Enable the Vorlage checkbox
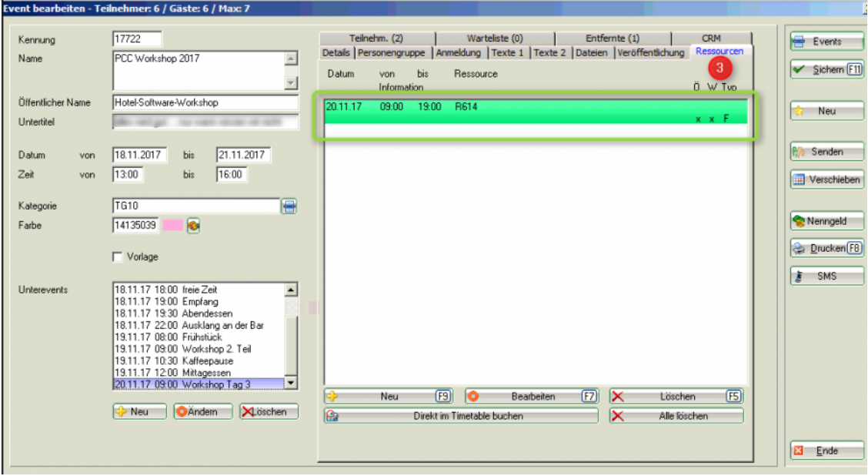Screen dimensions: 868x476 118,257
